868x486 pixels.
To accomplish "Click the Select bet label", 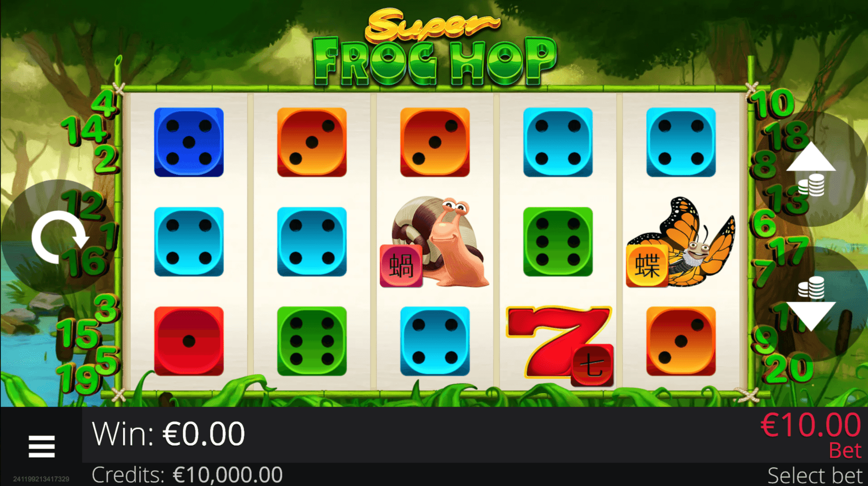I will [814, 476].
